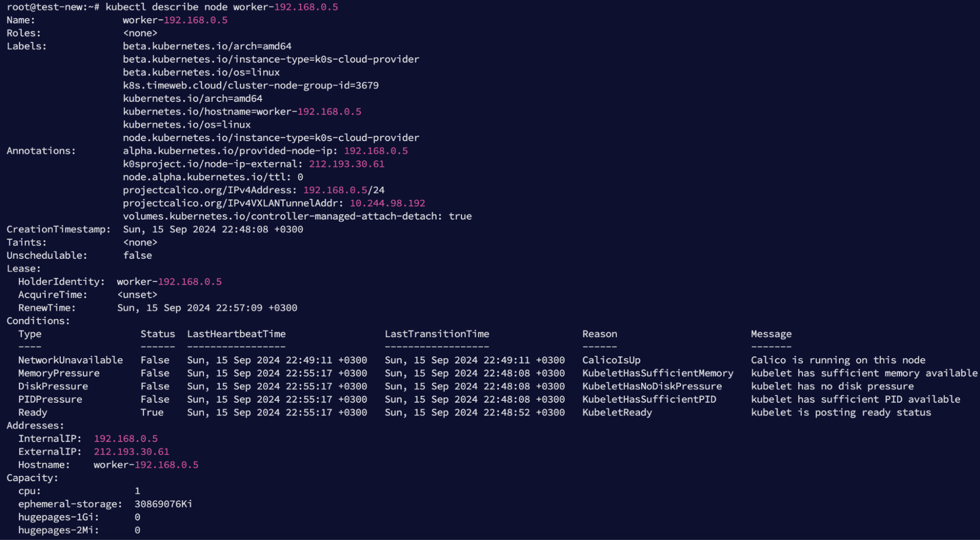Viewport: 980px width, 540px height.
Task: Click the RenewTime timestamp value
Action: pos(207,308)
